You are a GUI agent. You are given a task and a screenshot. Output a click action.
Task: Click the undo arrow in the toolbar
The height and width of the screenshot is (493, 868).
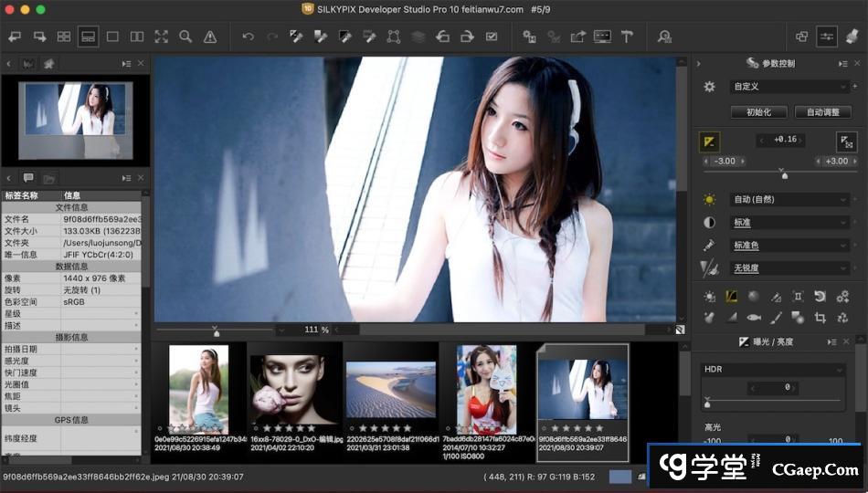249,37
